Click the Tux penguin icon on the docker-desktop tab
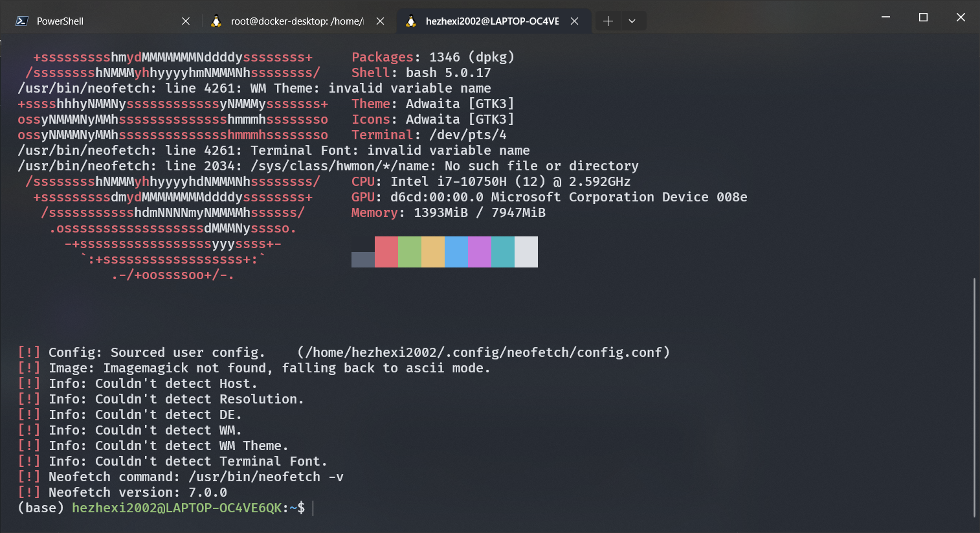Viewport: 980px width, 533px height. pyautogui.click(x=216, y=21)
